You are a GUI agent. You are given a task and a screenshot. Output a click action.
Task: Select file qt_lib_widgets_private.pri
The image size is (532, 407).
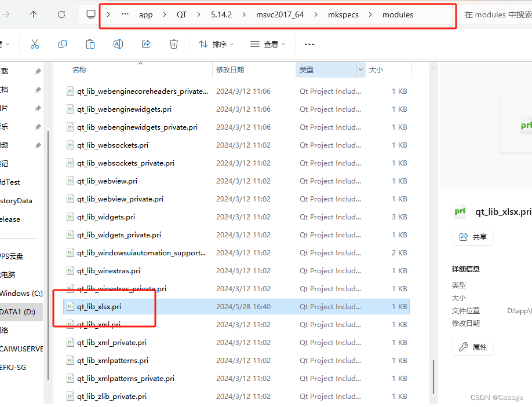point(236,235)
